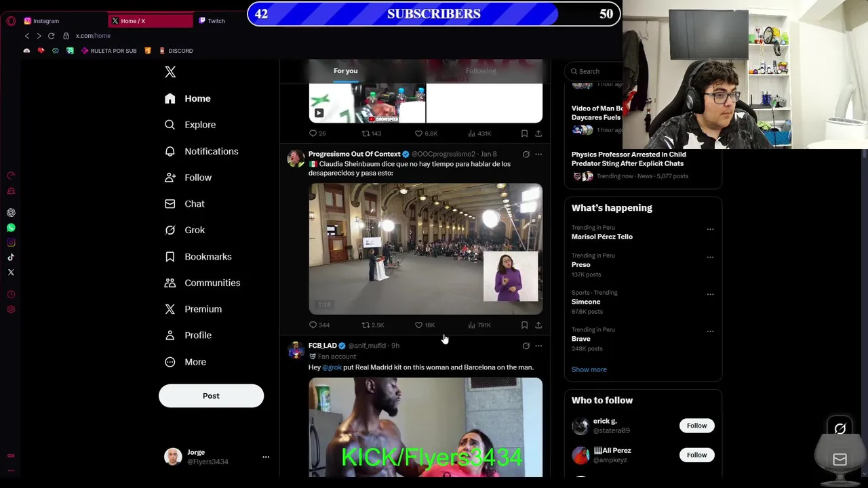Open Explore in X navigation
This screenshot has width=868, height=488.
tap(191, 125)
